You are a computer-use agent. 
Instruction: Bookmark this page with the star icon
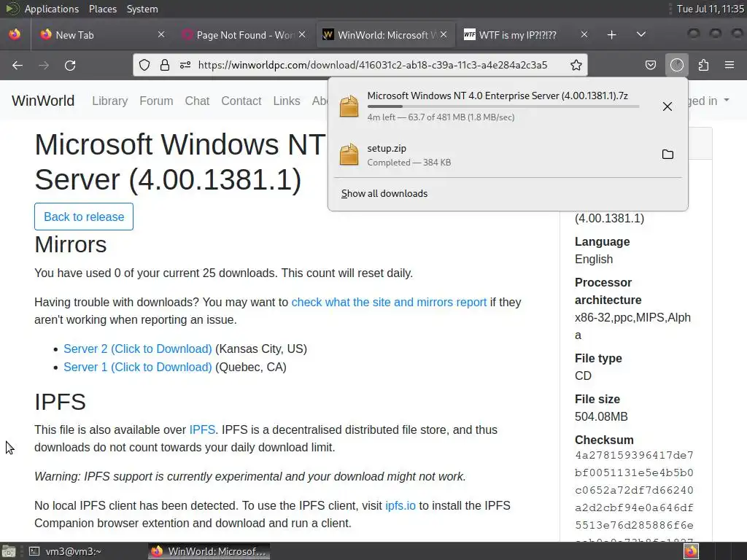(576, 65)
